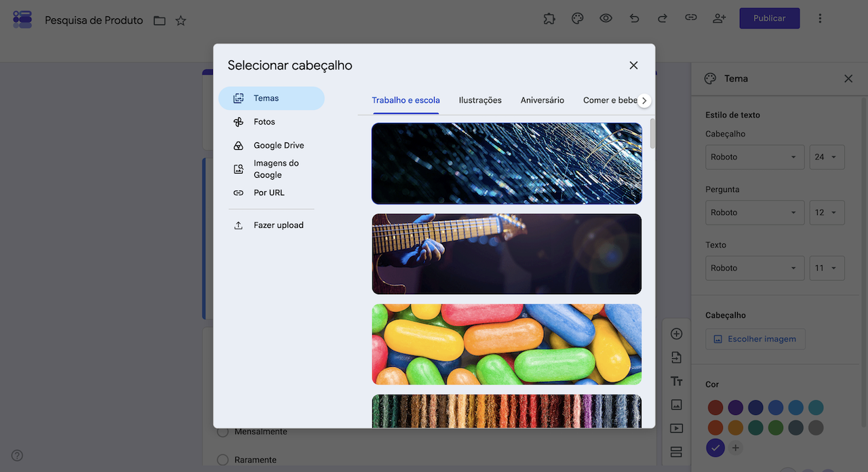This screenshot has height=472, width=868.
Task: Move form to folder icon
Action: (159, 20)
